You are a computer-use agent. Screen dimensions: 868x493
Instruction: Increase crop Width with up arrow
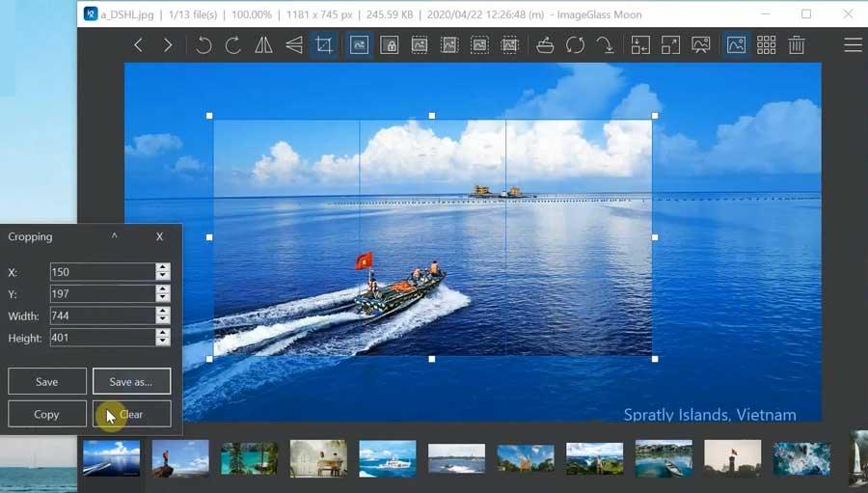point(162,312)
